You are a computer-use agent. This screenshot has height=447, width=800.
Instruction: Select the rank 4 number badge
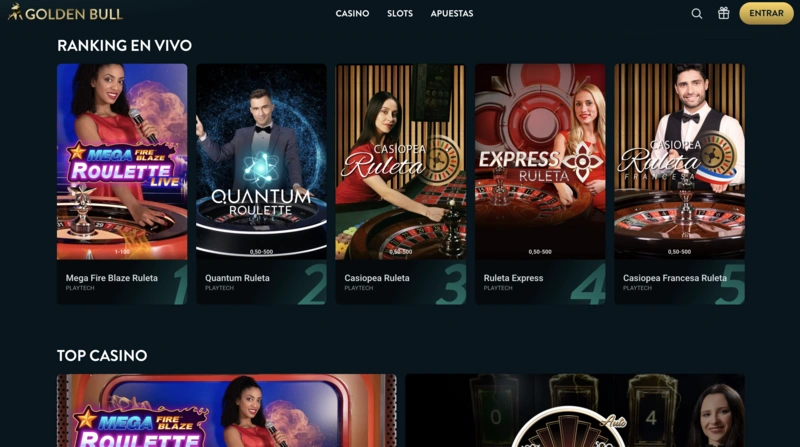click(588, 284)
